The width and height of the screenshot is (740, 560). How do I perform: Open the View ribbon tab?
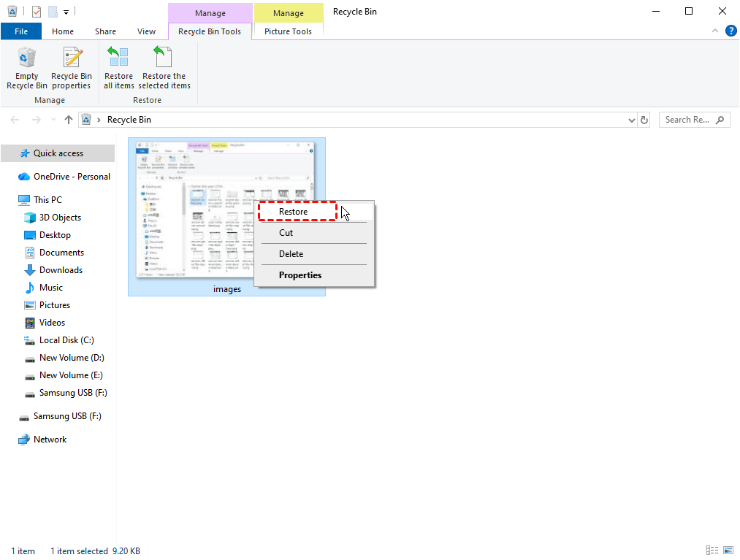[146, 31]
